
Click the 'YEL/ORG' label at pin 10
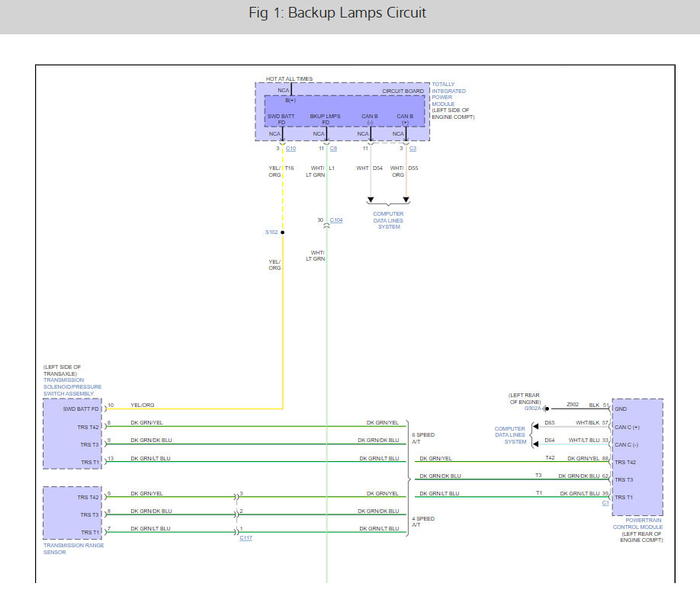tap(143, 405)
